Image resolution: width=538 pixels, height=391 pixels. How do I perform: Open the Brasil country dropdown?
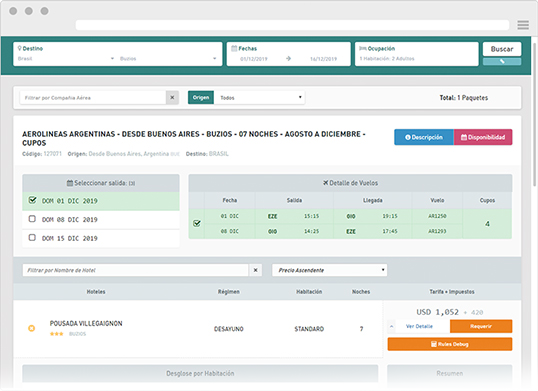(66, 59)
